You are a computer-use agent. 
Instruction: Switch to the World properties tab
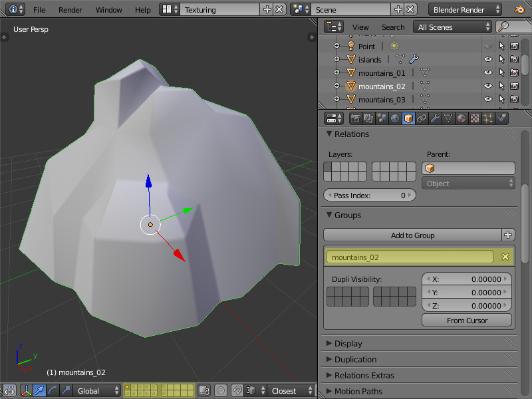pyautogui.click(x=396, y=118)
